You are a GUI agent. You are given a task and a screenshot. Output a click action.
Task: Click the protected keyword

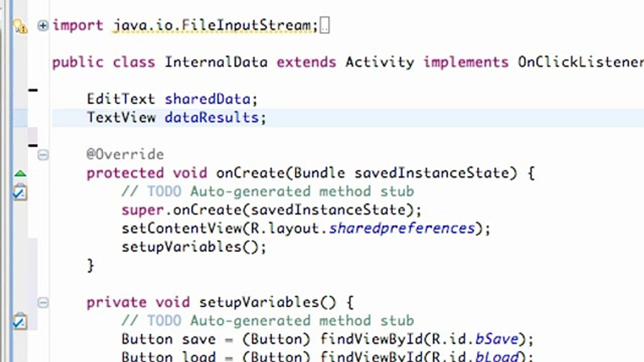point(125,173)
